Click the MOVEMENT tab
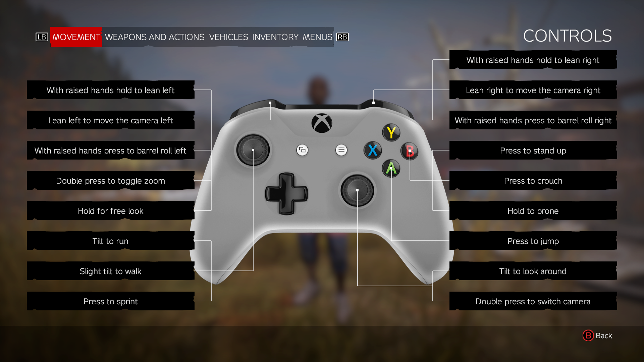 click(x=74, y=37)
